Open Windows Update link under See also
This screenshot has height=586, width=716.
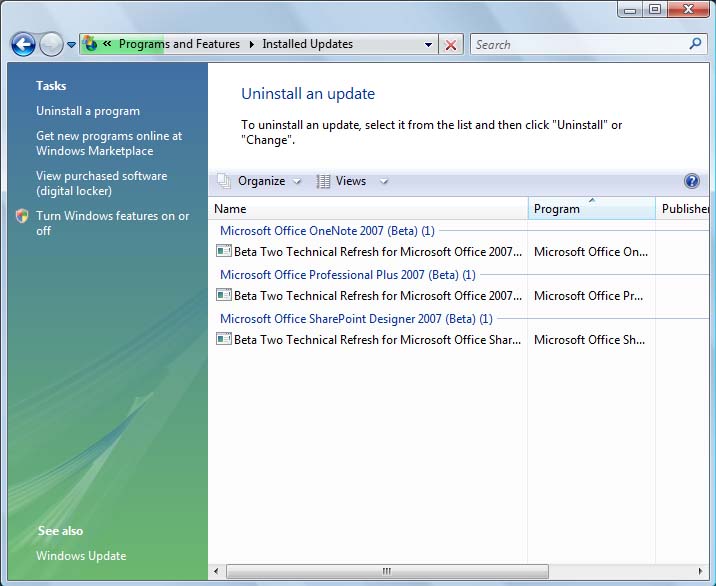pyautogui.click(x=81, y=556)
